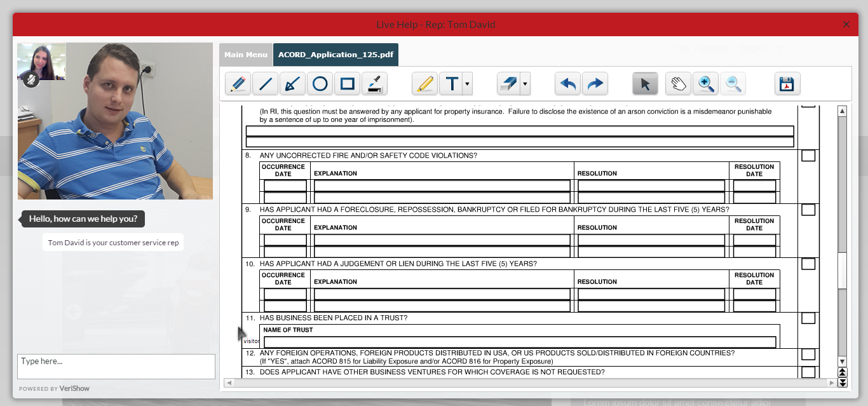Switch to the Main Menu tab

click(x=246, y=55)
